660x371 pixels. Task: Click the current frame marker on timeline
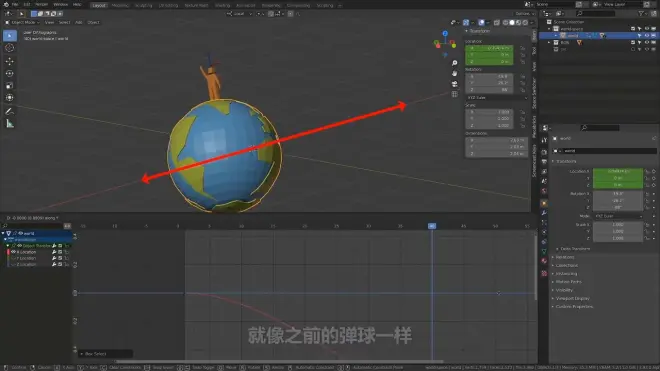[x=432, y=226]
